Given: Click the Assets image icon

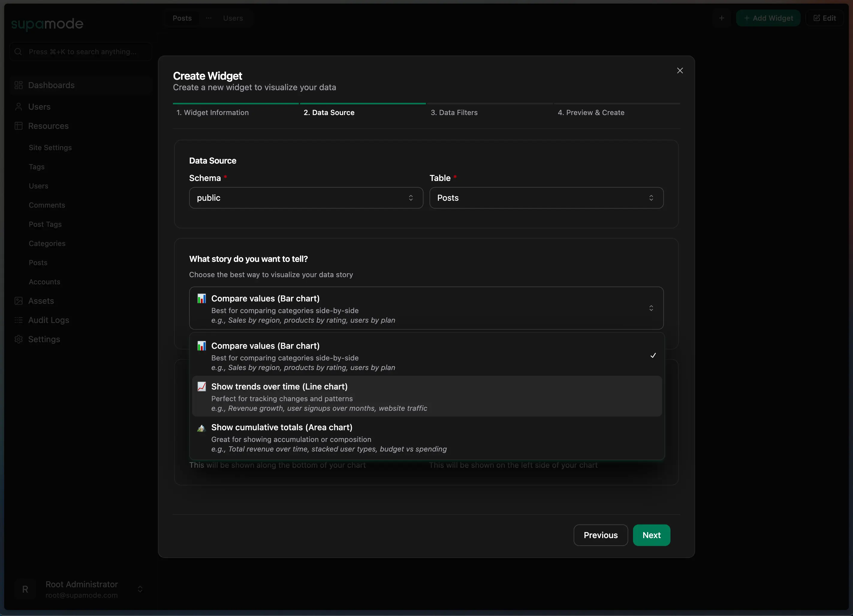Looking at the screenshot, I should point(18,301).
